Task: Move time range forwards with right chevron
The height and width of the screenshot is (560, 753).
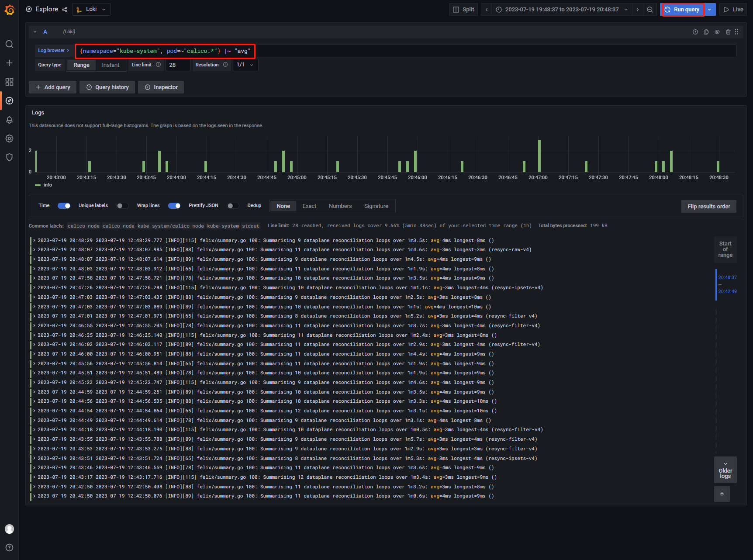Action: 638,10
